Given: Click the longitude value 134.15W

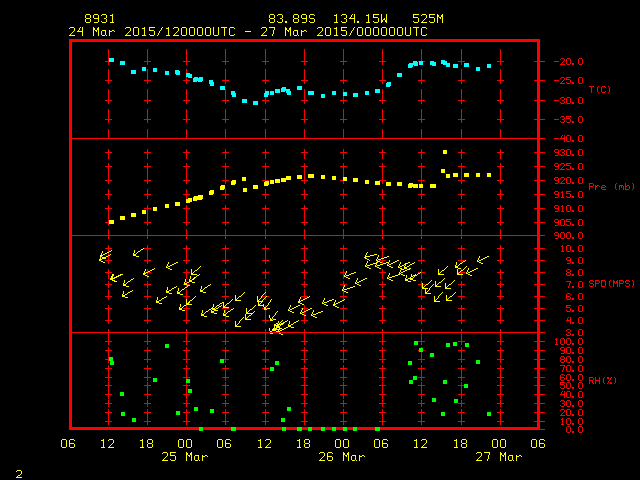Looking at the screenshot, I should tap(360, 19).
